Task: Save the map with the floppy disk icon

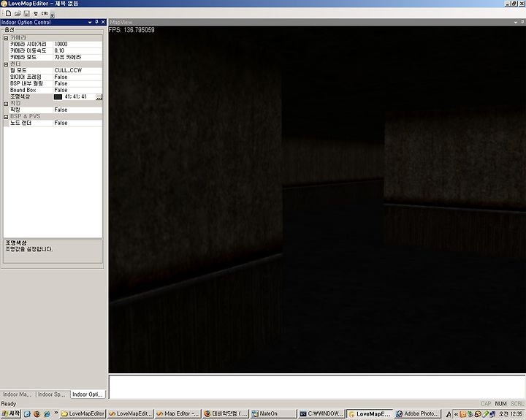Action: click(26, 13)
